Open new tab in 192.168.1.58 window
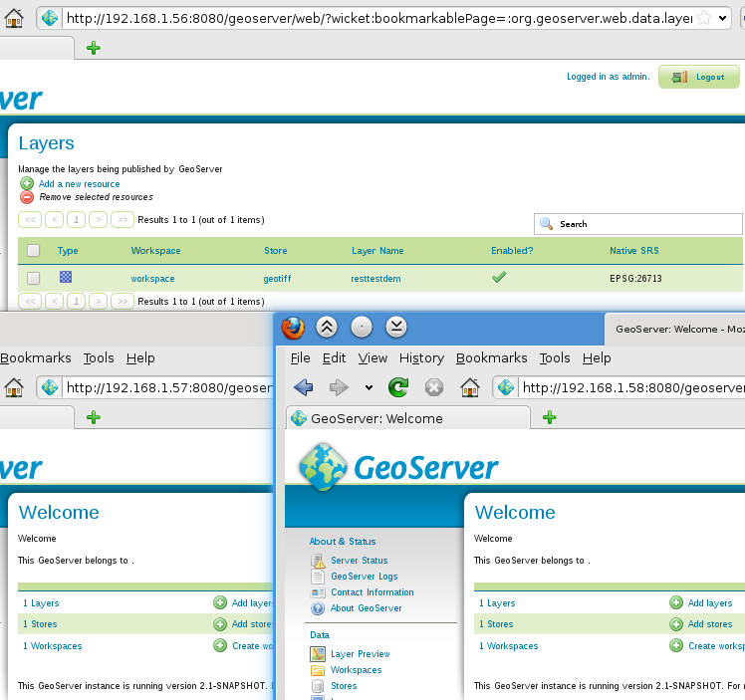 (549, 418)
